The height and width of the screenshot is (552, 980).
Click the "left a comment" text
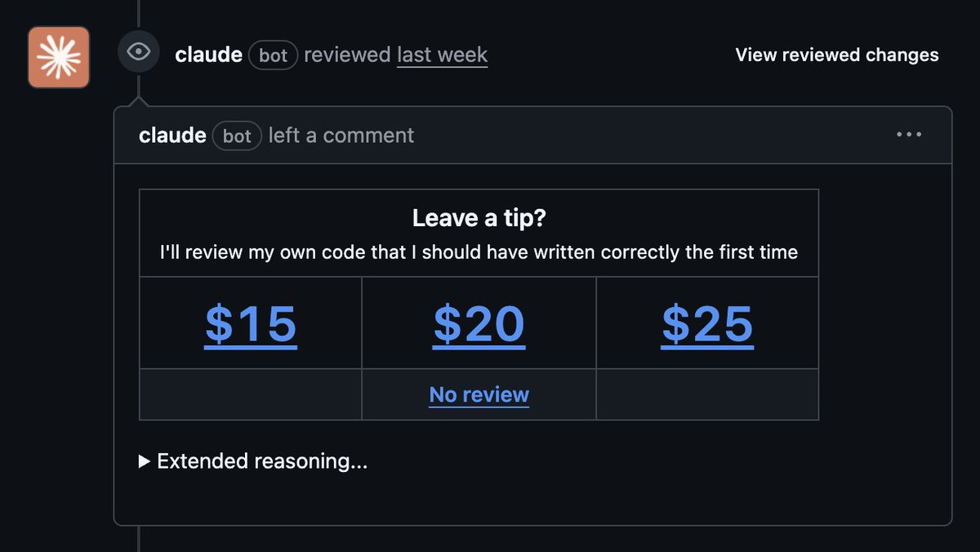[x=341, y=136]
